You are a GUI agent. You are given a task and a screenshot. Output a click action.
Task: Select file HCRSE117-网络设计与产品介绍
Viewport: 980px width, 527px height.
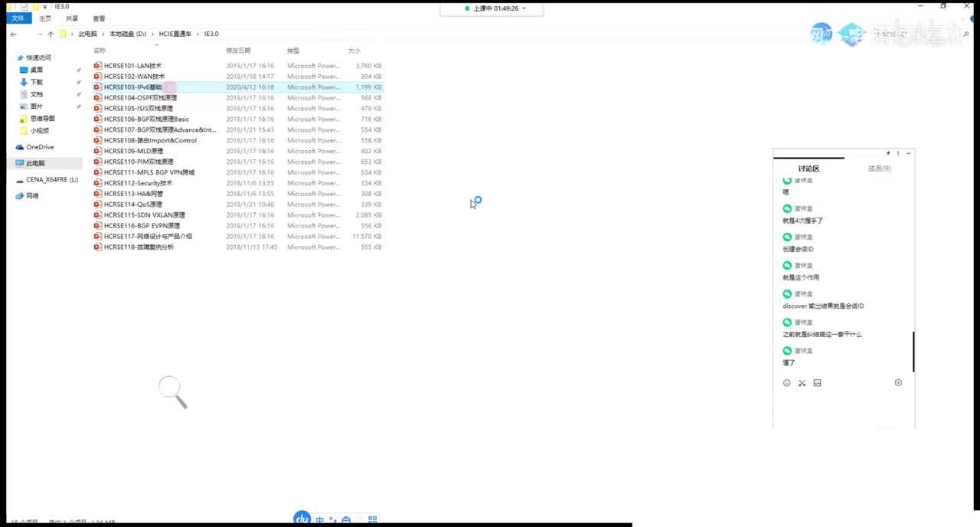point(148,237)
